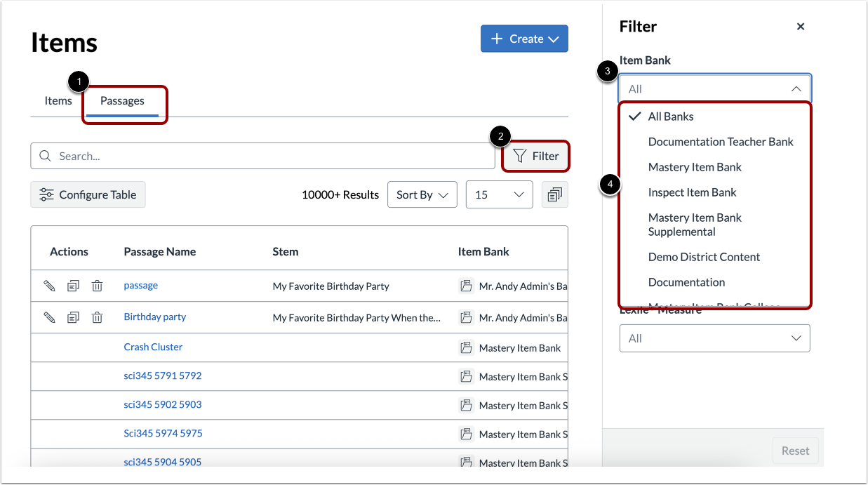Click the item bank icon in 'Crash Cluster' row
Image resolution: width=868 pixels, height=485 pixels.
(x=467, y=347)
